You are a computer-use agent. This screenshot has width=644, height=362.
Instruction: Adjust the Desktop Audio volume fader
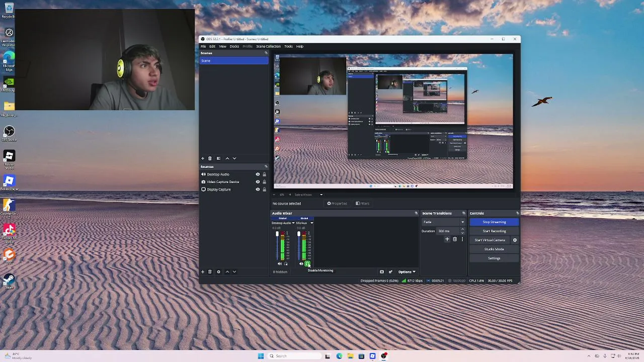[277, 235]
